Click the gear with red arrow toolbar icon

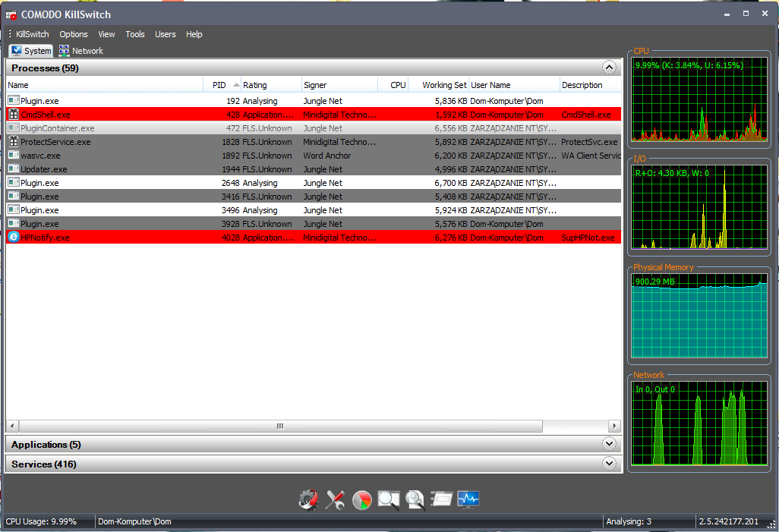(308, 499)
